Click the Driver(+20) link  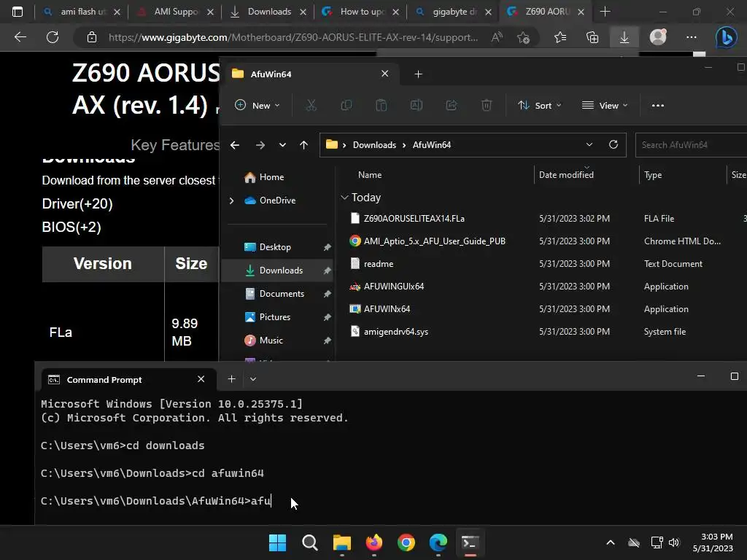[77, 204]
